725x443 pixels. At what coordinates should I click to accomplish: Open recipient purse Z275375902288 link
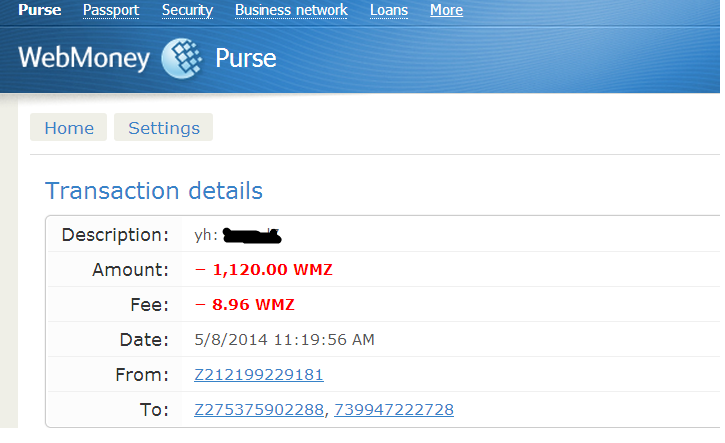tap(259, 410)
